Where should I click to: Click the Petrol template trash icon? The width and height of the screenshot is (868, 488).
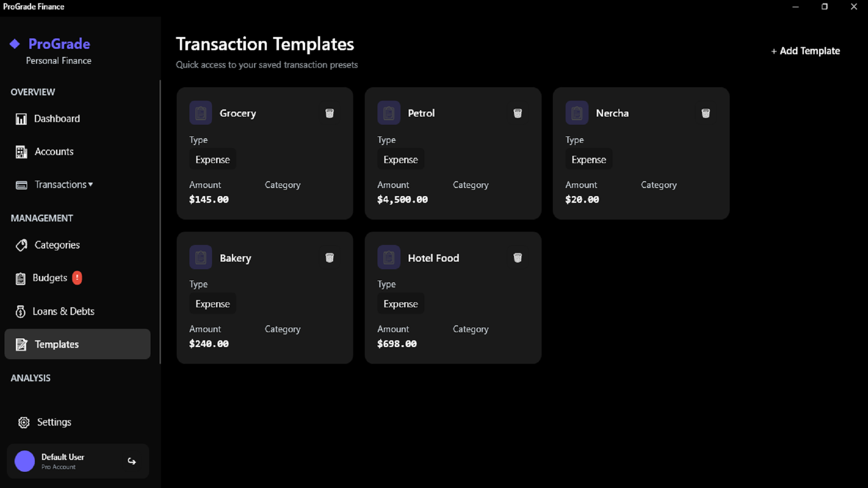click(518, 113)
